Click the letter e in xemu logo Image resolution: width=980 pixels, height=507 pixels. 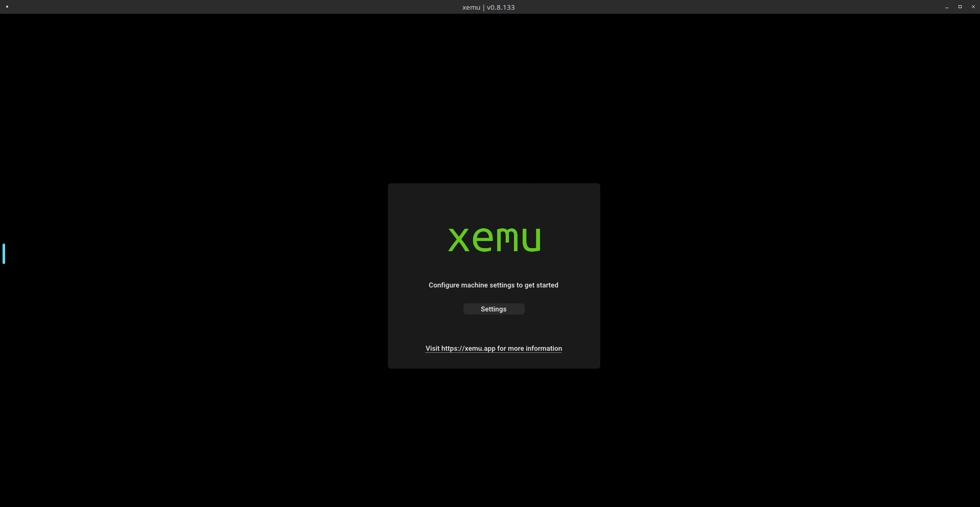(x=482, y=240)
